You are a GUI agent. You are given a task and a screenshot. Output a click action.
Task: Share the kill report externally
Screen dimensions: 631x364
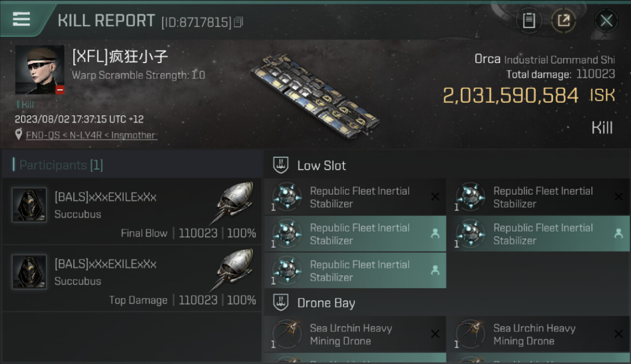(564, 21)
